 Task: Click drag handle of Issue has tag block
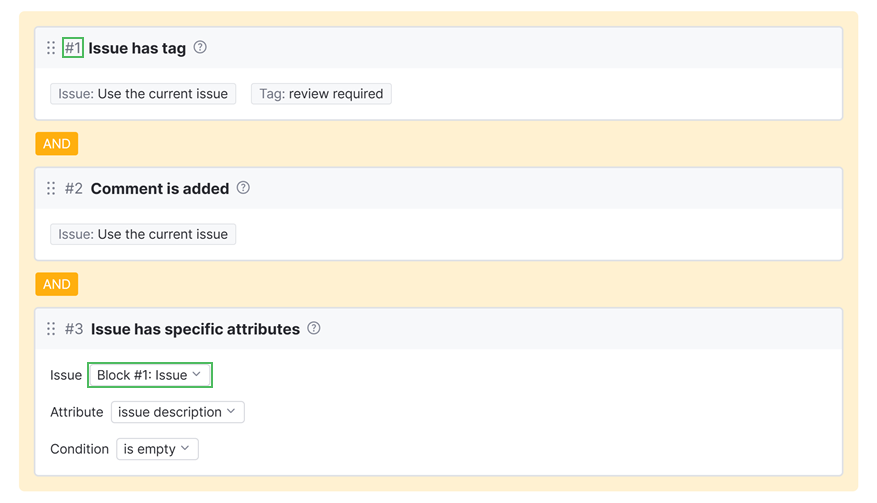(51, 48)
